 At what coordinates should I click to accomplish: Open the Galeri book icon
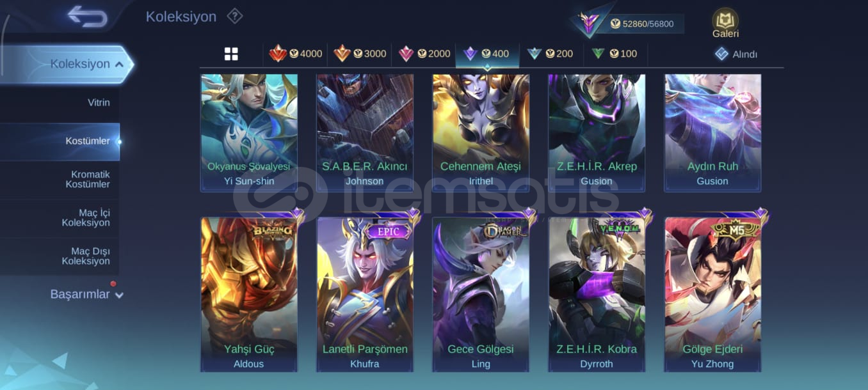pos(725,24)
